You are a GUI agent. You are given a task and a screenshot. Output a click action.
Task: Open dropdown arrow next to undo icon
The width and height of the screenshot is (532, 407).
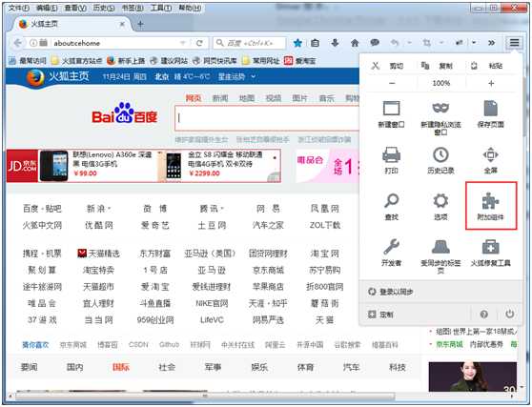coord(410,43)
